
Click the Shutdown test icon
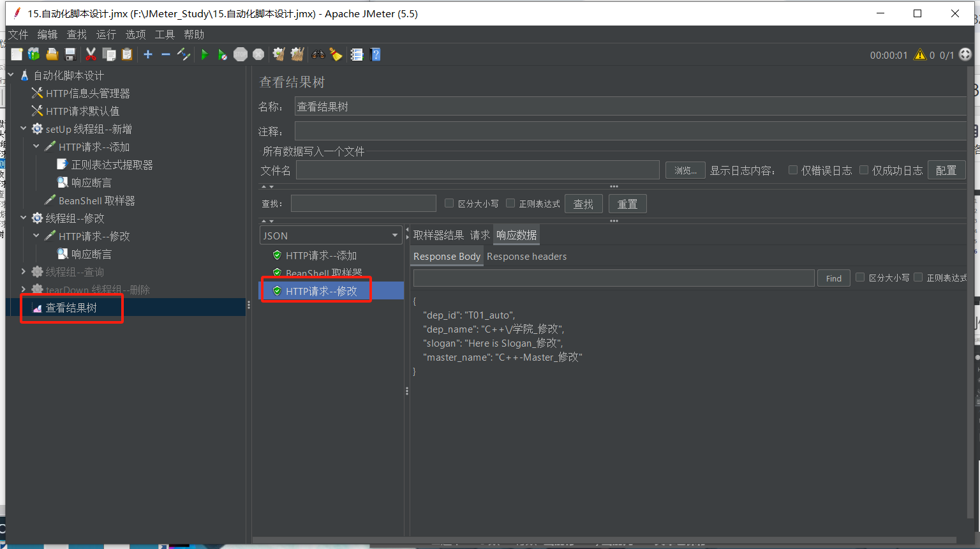coord(258,55)
